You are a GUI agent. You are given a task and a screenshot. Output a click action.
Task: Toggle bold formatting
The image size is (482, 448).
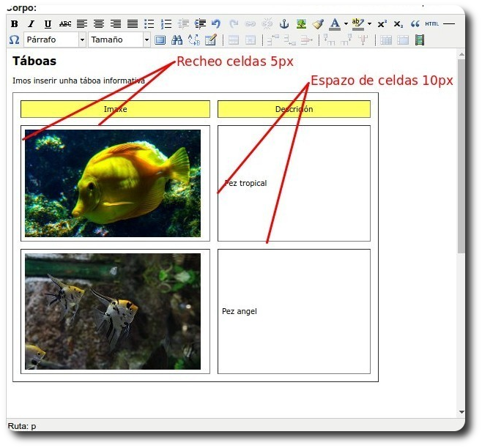tap(15, 24)
